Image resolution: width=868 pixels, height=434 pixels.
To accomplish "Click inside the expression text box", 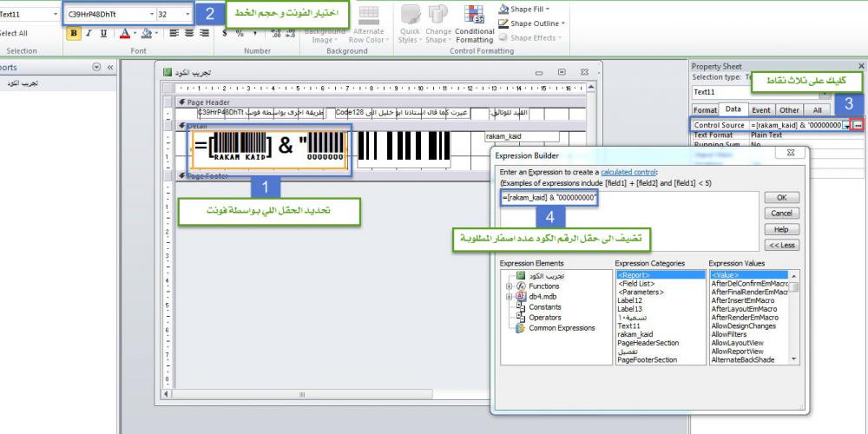I will 628,221.
